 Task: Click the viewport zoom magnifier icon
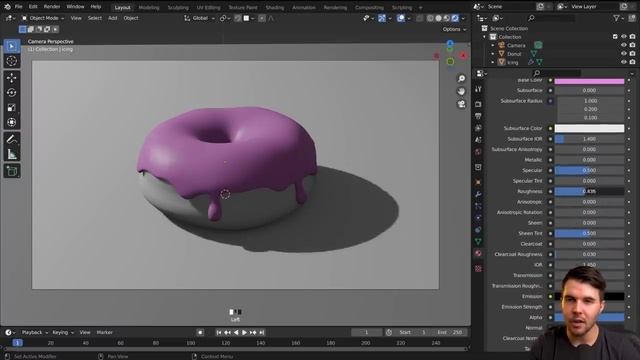point(461,78)
